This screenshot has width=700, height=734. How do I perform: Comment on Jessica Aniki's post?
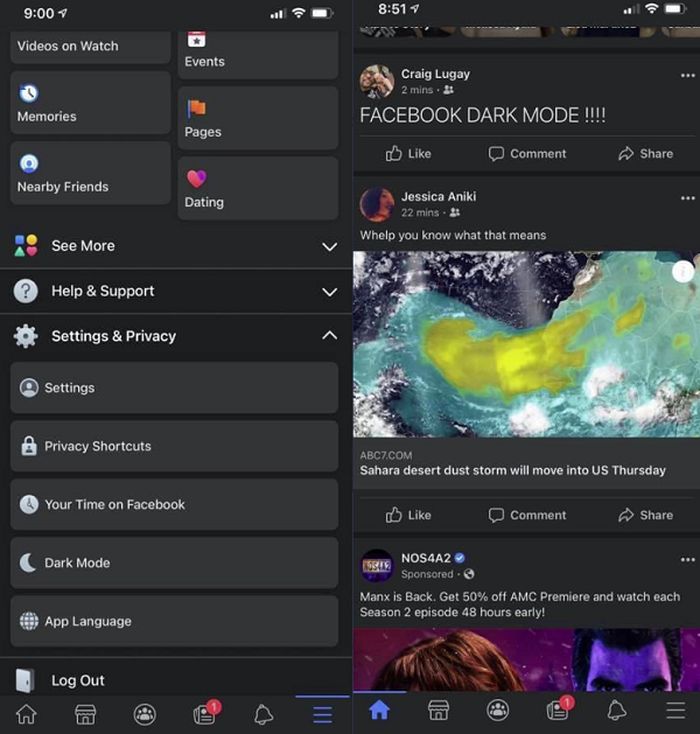tap(527, 515)
